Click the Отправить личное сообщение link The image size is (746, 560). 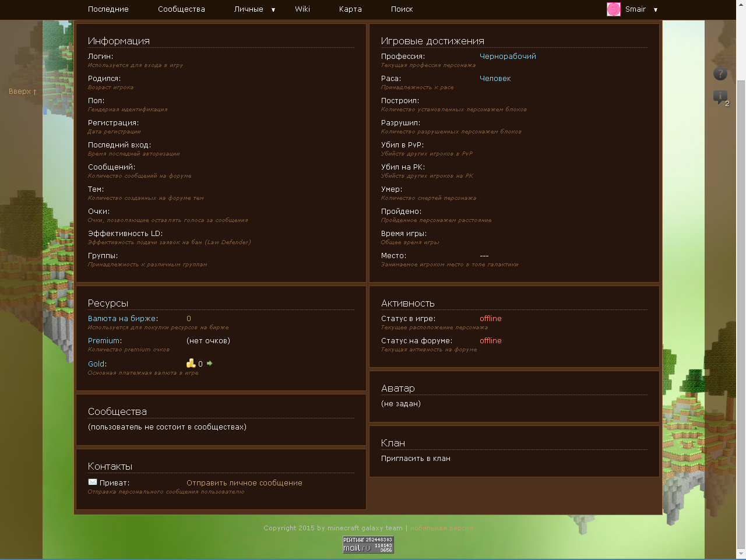point(244,483)
